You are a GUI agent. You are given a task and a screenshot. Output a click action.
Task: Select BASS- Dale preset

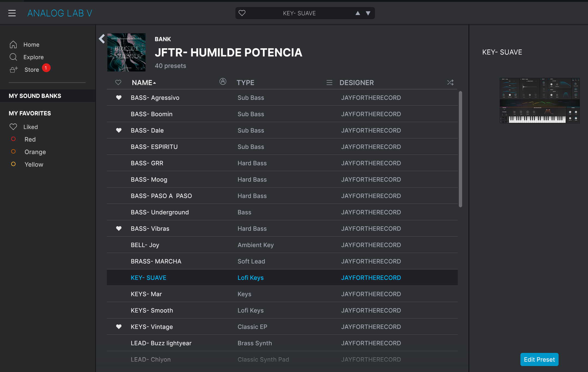282,130
